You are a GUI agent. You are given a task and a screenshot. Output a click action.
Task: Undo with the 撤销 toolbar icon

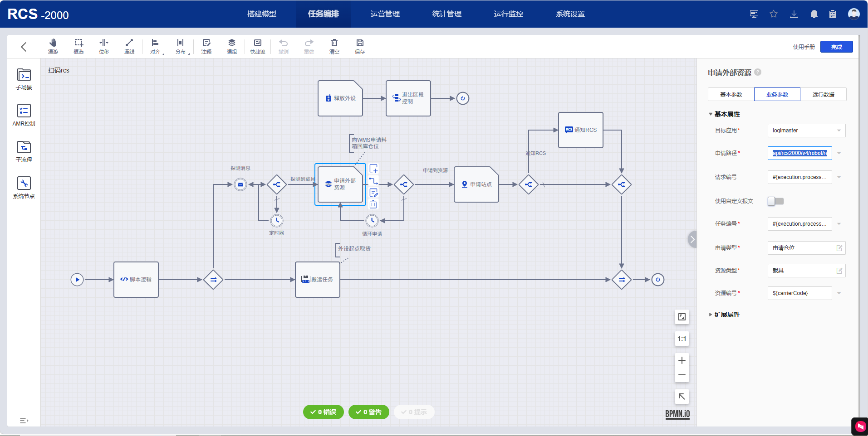tap(284, 46)
